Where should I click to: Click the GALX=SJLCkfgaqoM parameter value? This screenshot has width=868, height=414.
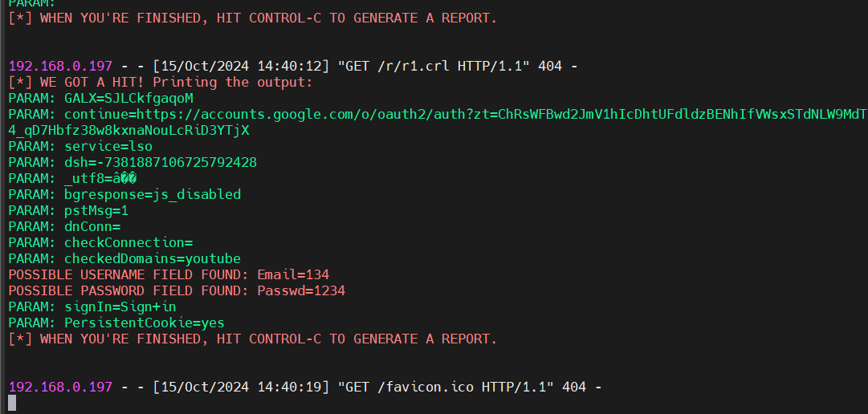click(128, 98)
